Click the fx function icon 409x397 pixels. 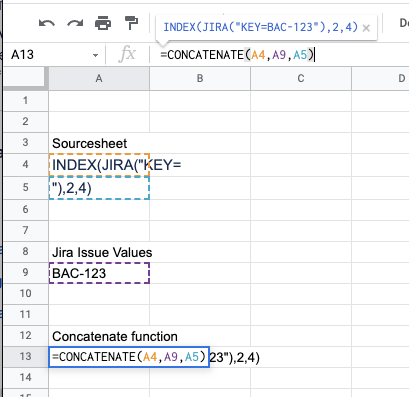pyautogui.click(x=127, y=54)
